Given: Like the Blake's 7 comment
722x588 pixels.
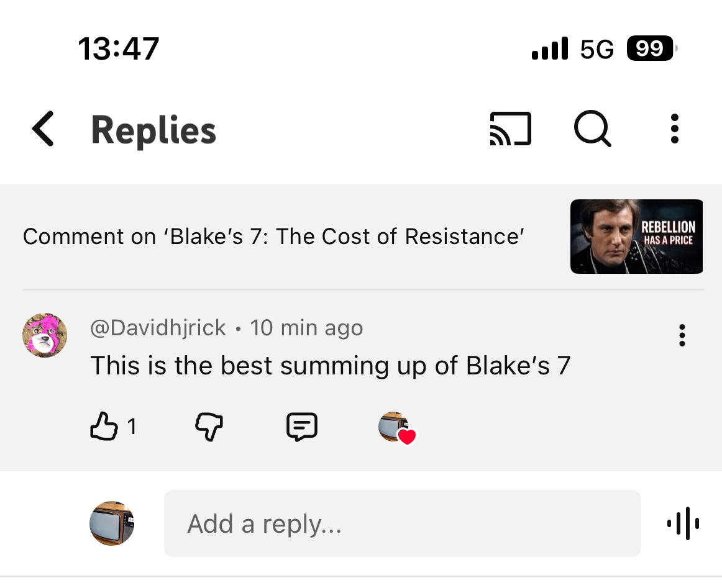Looking at the screenshot, I should tap(104, 427).
